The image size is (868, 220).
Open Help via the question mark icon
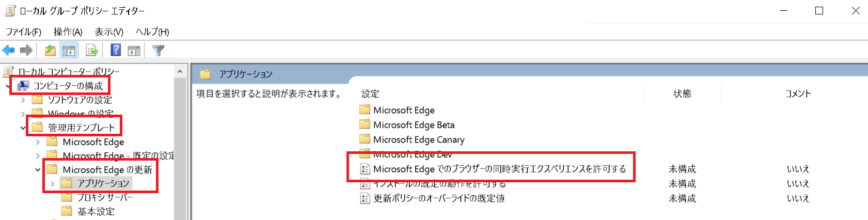click(x=116, y=50)
